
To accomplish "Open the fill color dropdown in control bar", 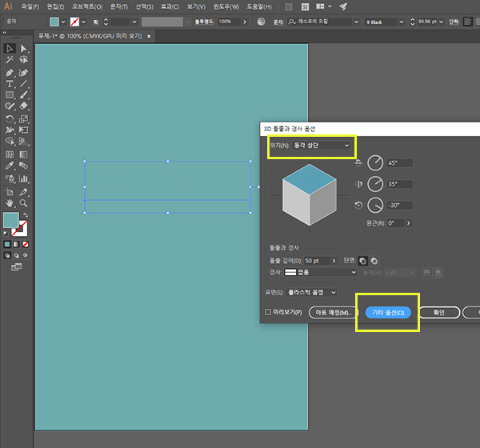I will [63, 22].
